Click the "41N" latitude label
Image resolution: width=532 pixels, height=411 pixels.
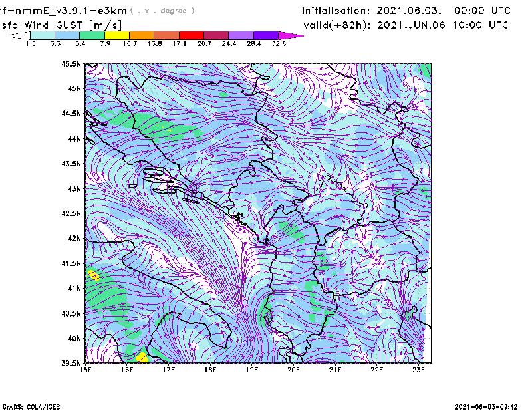(x=74, y=289)
